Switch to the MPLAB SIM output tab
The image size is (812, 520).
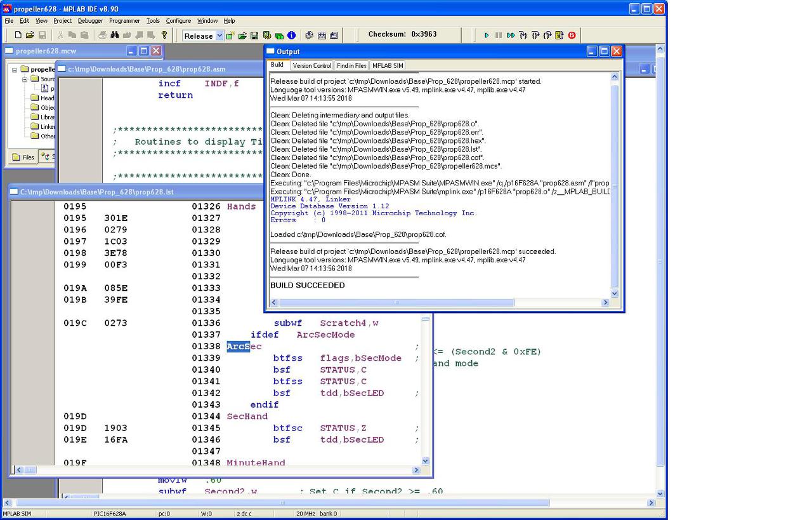[x=388, y=65]
